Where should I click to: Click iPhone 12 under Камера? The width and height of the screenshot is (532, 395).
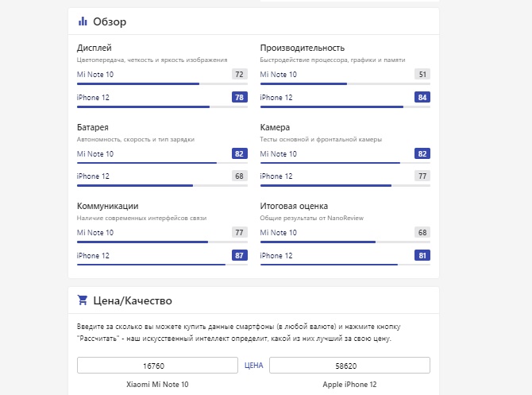(276, 176)
